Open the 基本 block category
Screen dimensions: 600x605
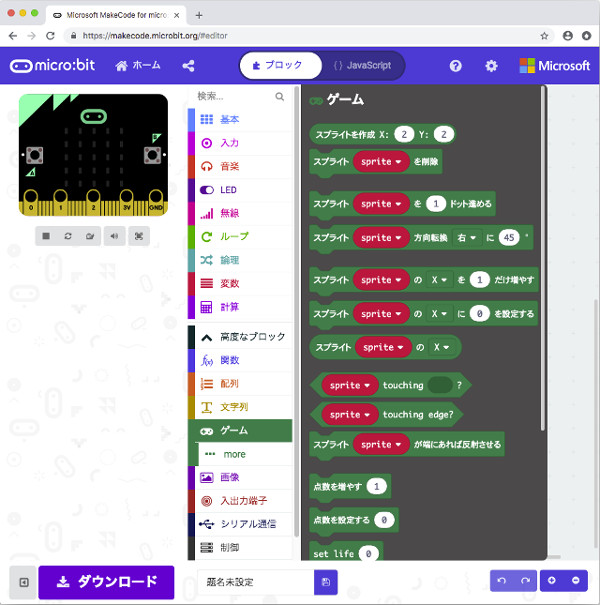click(240, 120)
